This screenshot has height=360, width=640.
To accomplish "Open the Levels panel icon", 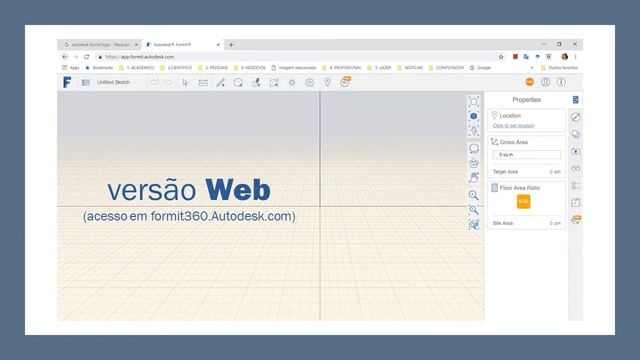I will [576, 202].
